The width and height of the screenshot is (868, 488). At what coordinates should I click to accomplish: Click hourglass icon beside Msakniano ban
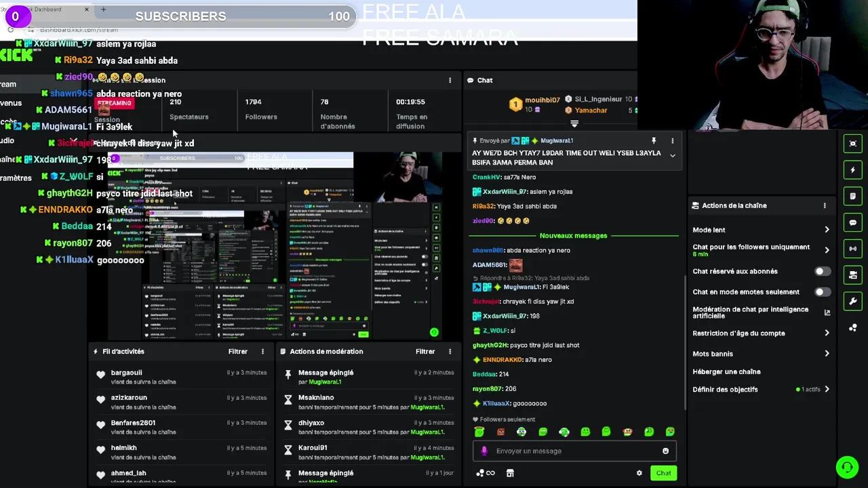point(288,401)
